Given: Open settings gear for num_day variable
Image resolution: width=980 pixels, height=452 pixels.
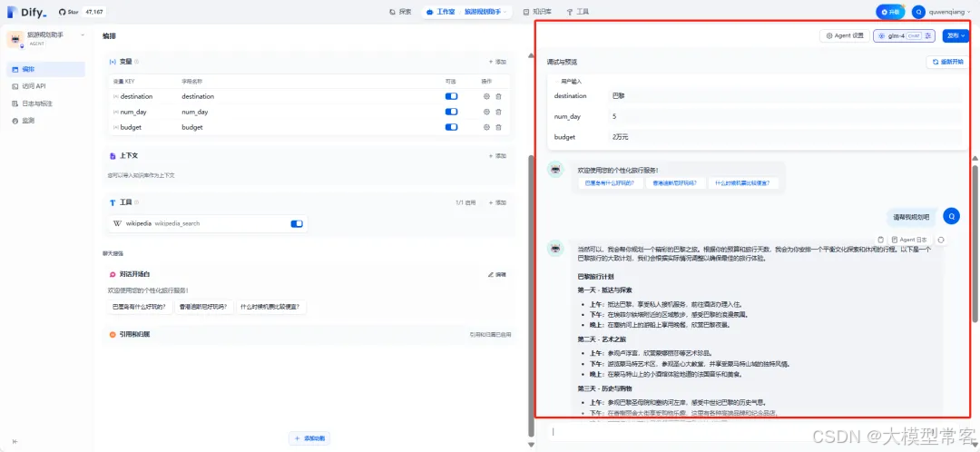Looking at the screenshot, I should tap(486, 112).
